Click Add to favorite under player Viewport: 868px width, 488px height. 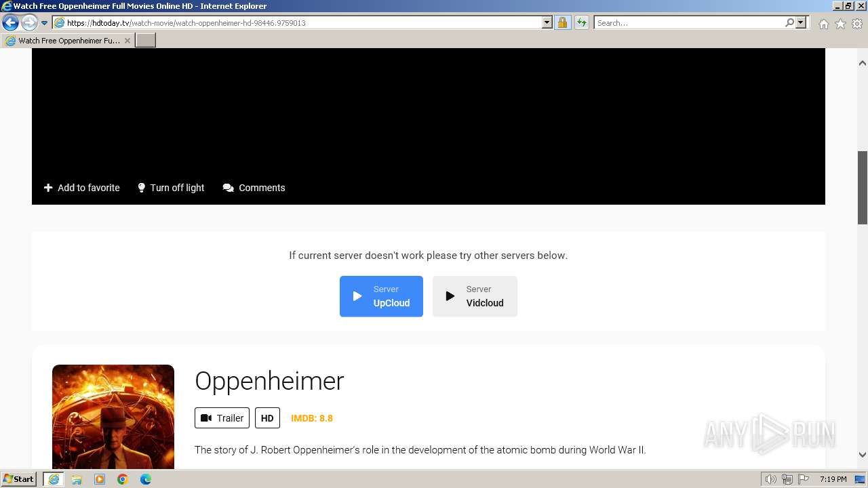[81, 188]
